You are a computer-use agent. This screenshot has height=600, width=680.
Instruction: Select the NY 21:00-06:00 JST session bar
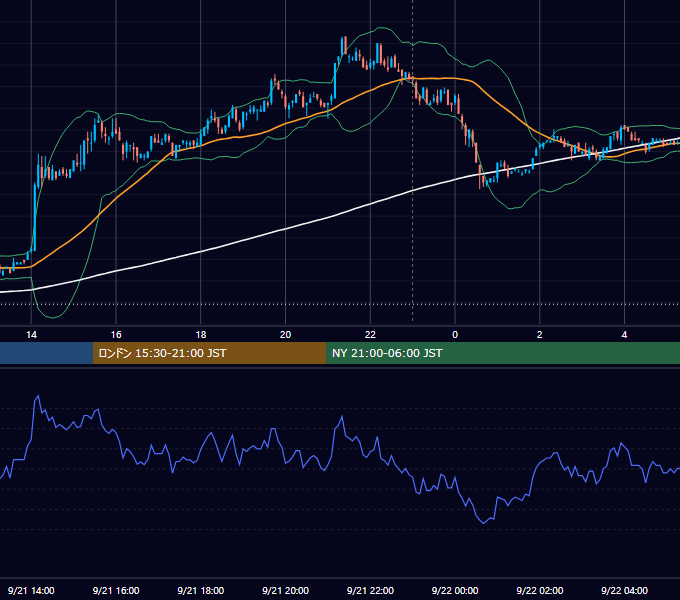tap(503, 353)
